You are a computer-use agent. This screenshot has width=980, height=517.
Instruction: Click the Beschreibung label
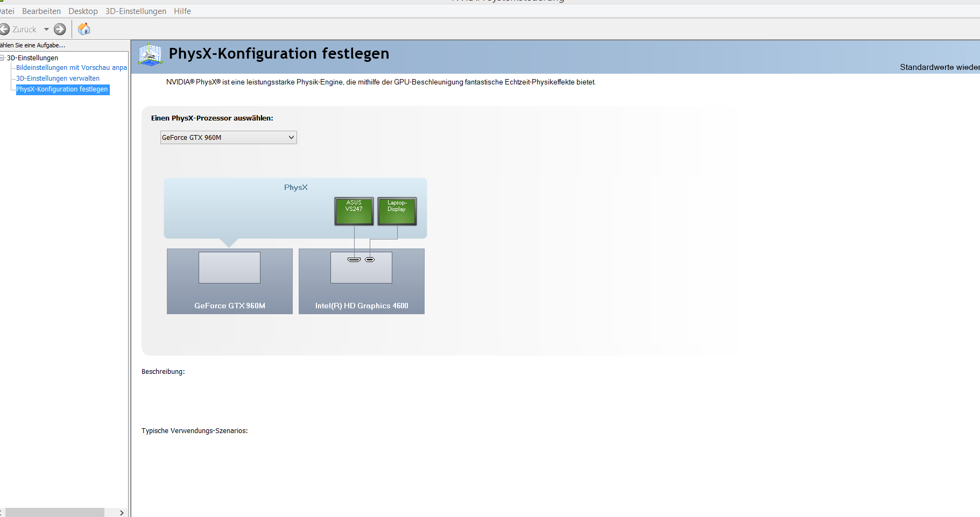163,372
